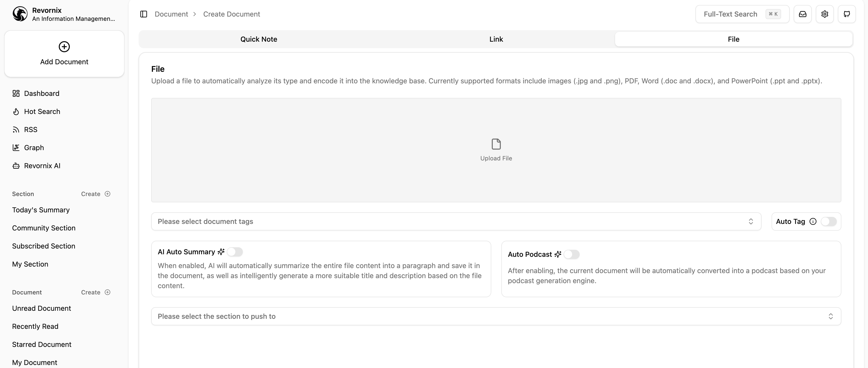Viewport: 868px width, 368px height.
Task: Click the Document breadcrumb link
Action: pos(171,14)
